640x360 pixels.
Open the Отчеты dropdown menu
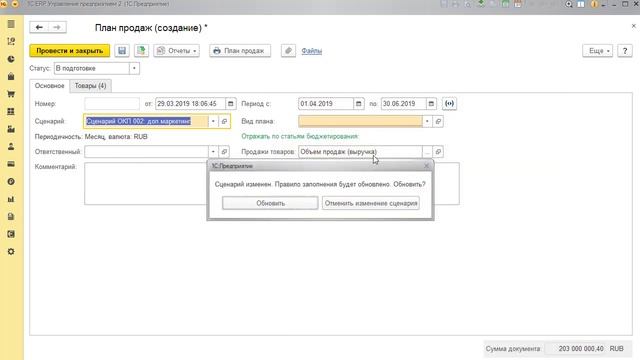pos(177,51)
